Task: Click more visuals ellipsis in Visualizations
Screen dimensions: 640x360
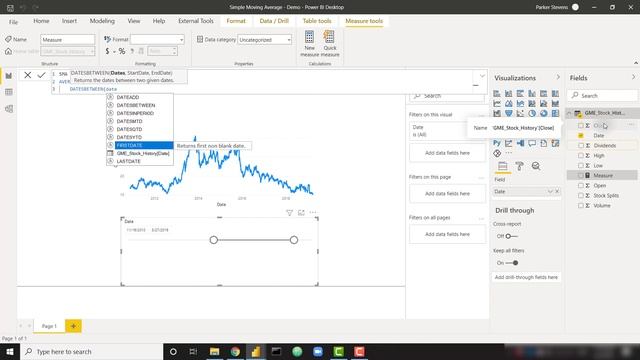Action: (509, 153)
